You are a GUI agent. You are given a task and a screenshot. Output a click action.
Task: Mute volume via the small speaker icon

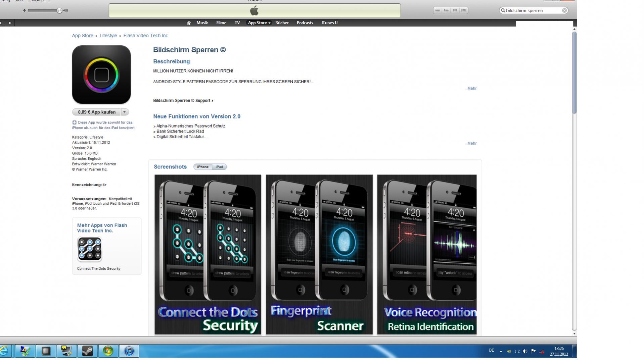point(24,10)
